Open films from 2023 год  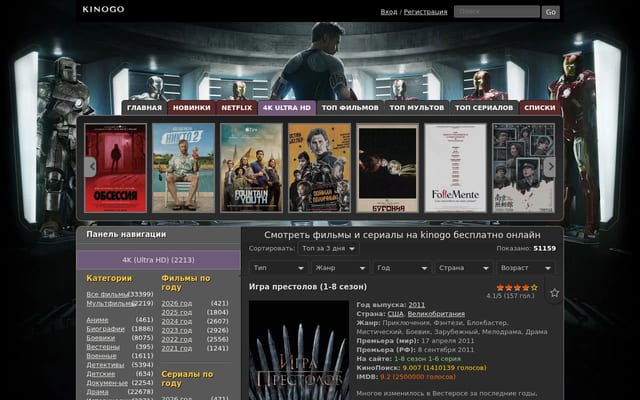[176, 330]
